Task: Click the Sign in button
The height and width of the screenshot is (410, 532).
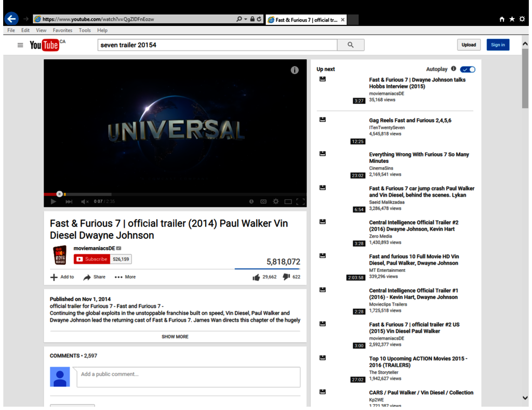Action: click(498, 45)
